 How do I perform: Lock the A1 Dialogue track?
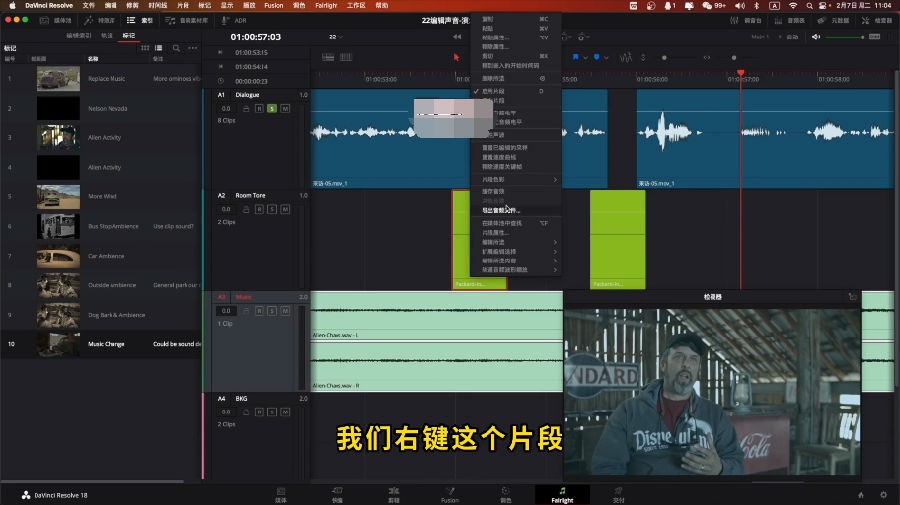[246, 108]
